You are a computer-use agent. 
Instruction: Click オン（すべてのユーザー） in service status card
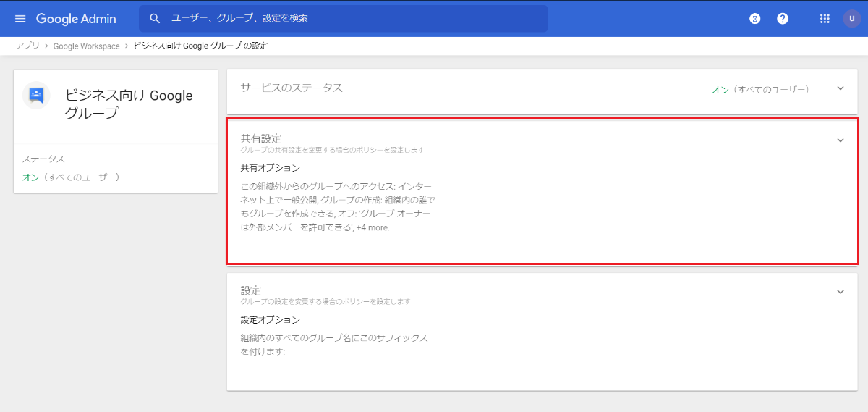pyautogui.click(x=761, y=90)
